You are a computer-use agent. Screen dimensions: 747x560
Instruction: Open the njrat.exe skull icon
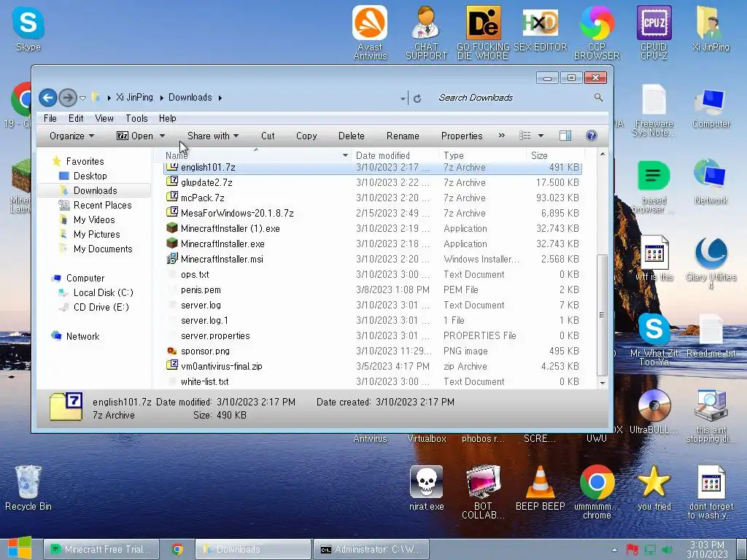point(426,488)
